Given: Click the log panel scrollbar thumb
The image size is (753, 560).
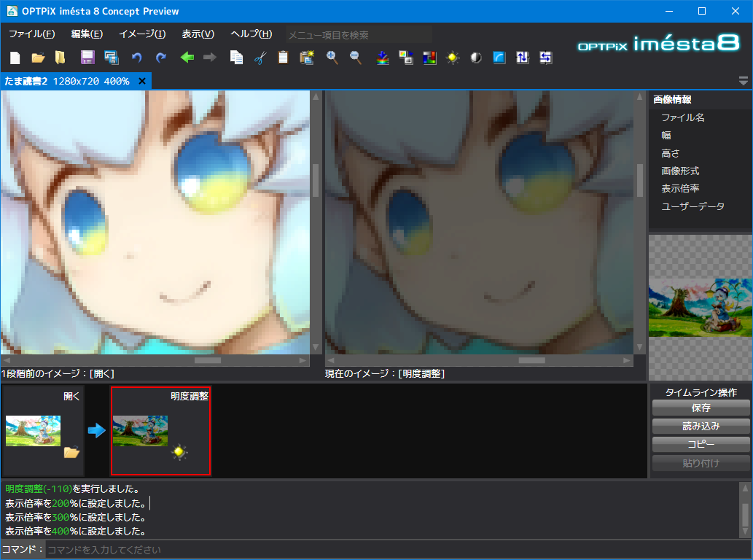Looking at the screenshot, I should tap(745, 515).
